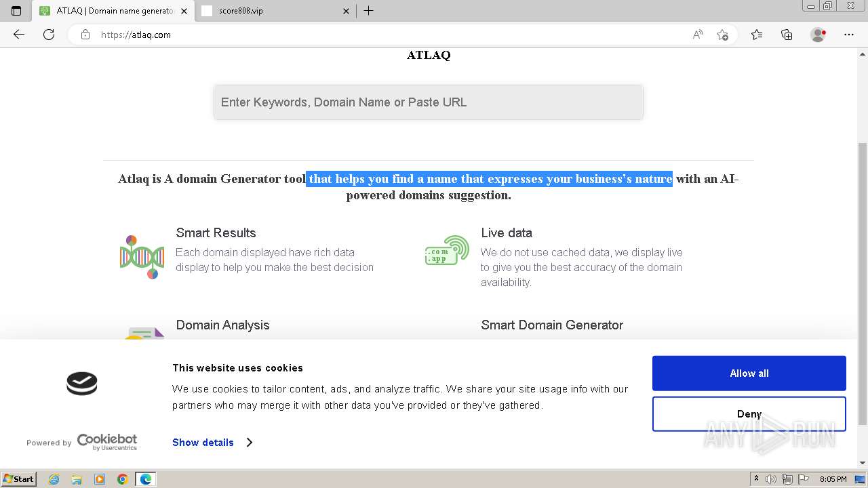The image size is (868, 488).
Task: Open File Explorer from taskbar
Action: click(77, 479)
